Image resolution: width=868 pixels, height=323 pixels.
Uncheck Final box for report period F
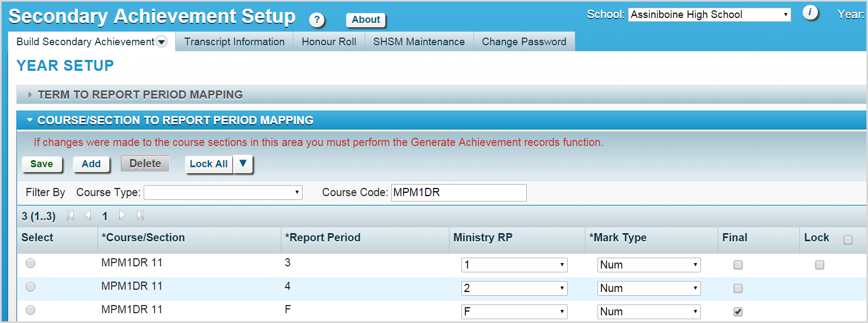[738, 312]
